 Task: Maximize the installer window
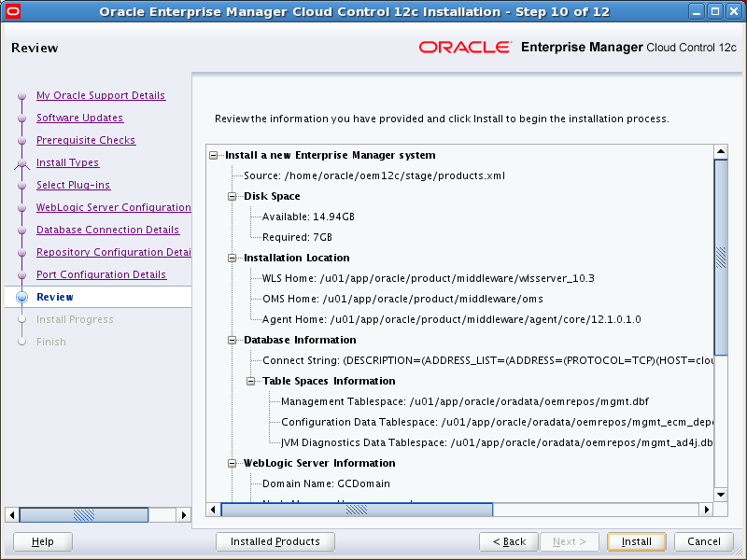click(x=715, y=11)
